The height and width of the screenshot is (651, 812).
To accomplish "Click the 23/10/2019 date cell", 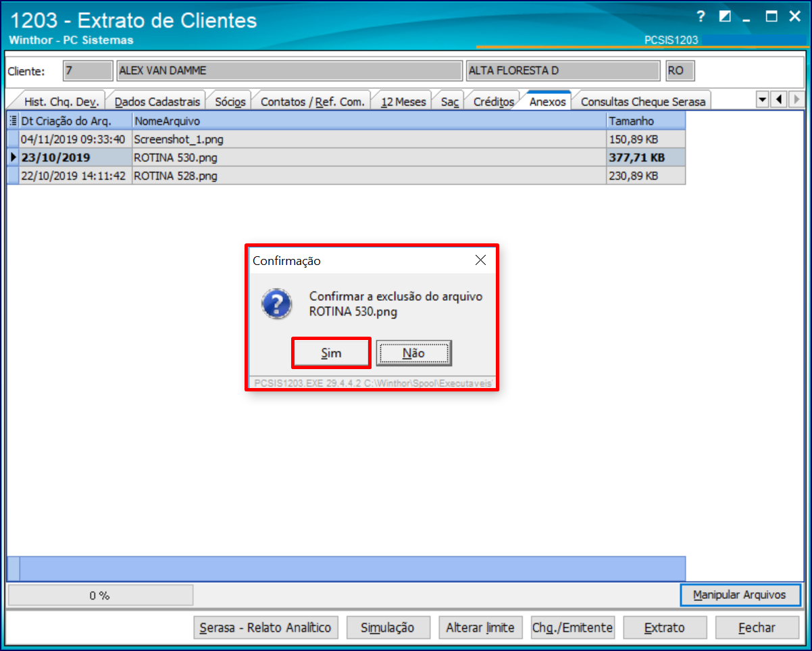I will (x=76, y=158).
